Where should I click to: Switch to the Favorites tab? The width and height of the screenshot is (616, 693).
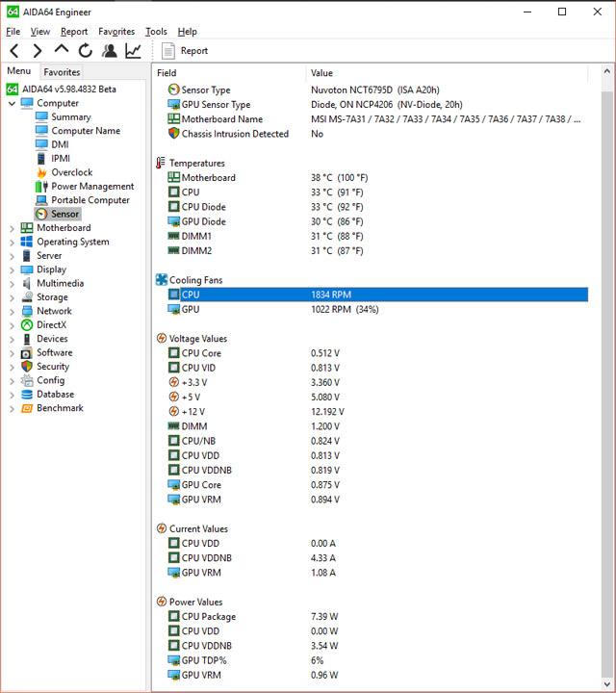[x=62, y=72]
